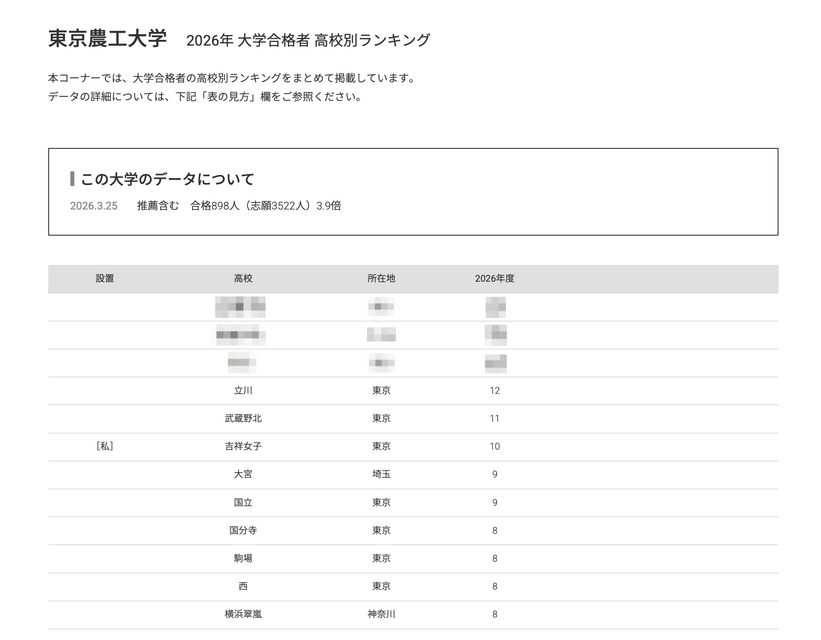Click the count 8 in the 国分寺 row
Image resolution: width=821 pixels, height=640 pixels.
(x=495, y=531)
